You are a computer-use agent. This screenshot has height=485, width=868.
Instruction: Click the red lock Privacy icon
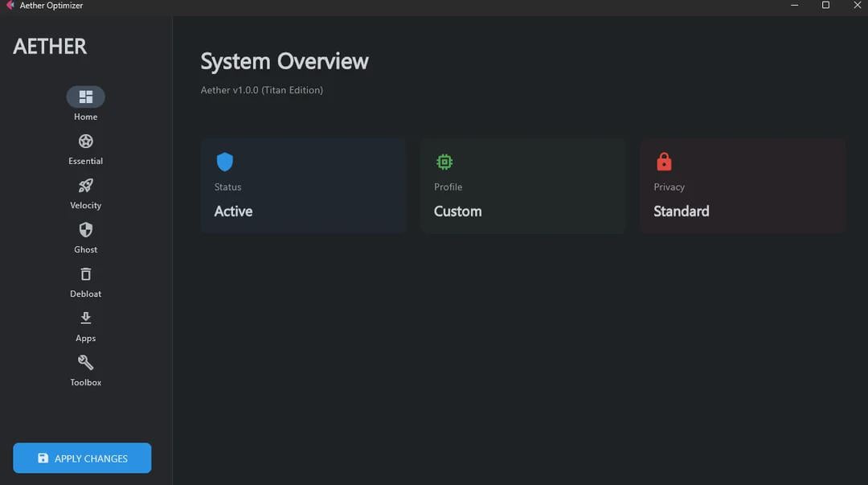[664, 162]
